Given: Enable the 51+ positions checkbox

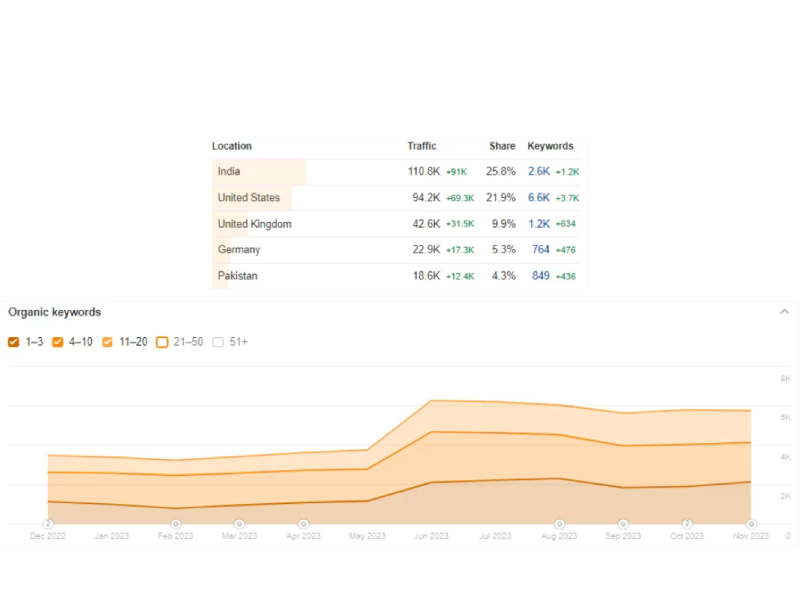Looking at the screenshot, I should pyautogui.click(x=218, y=342).
